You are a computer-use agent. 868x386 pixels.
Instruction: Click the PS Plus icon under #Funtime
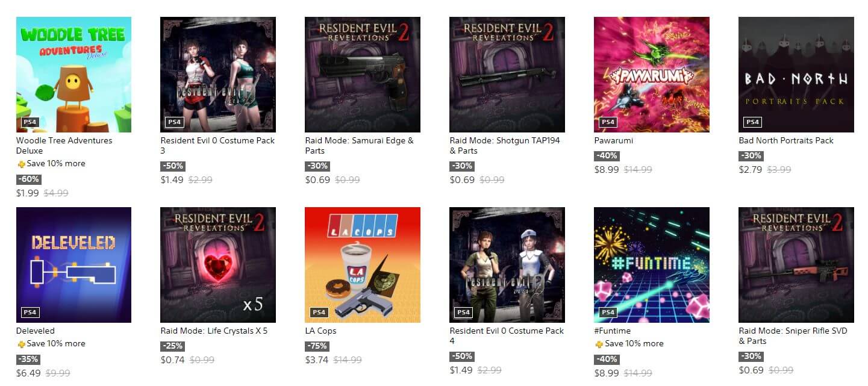coord(599,344)
